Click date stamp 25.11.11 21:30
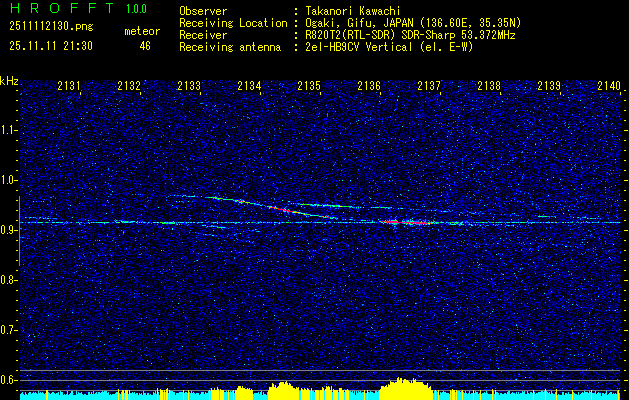The width and height of the screenshot is (629, 400). [51, 46]
